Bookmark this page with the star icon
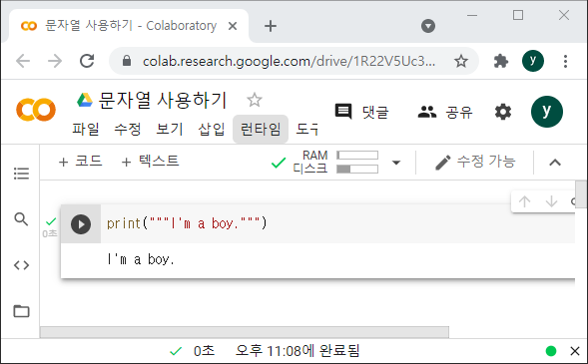The image size is (588, 364). tap(461, 61)
